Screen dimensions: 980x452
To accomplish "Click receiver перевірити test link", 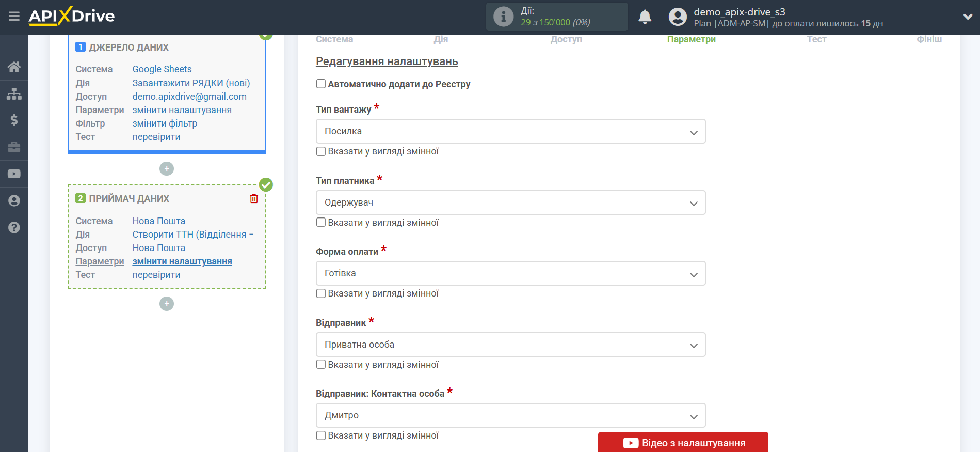I will [x=156, y=275].
